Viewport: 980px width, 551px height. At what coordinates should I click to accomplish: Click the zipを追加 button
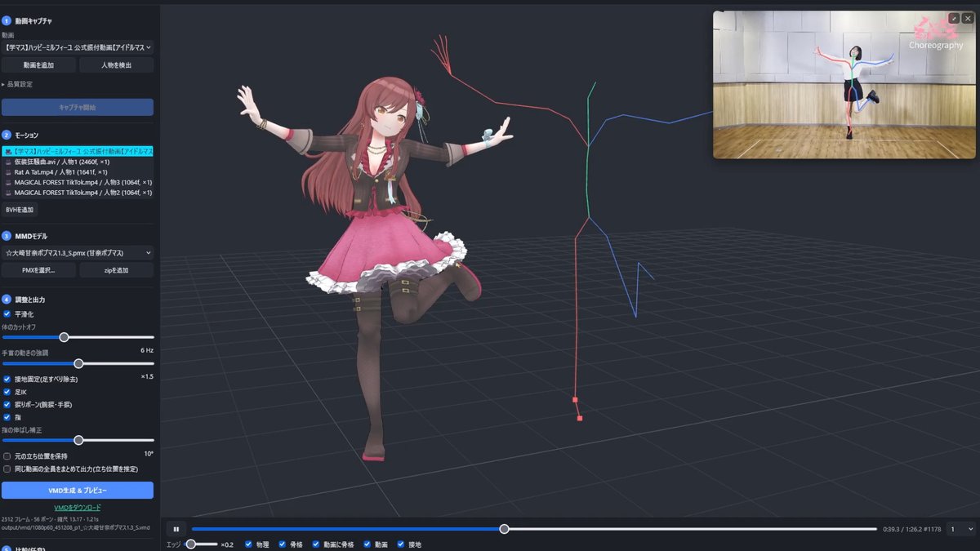pos(117,270)
